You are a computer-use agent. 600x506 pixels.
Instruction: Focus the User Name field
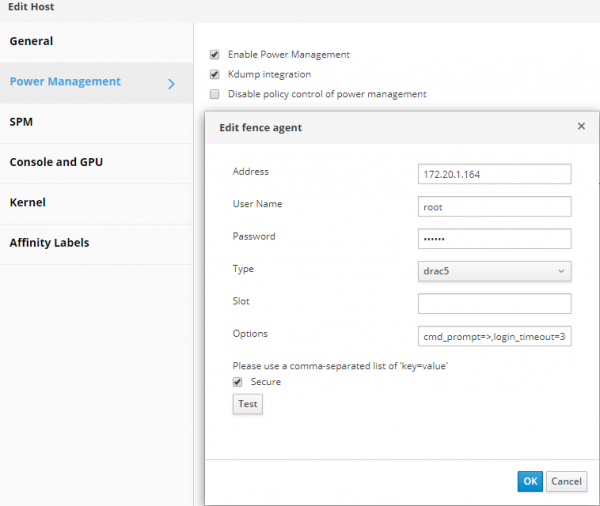click(x=494, y=207)
